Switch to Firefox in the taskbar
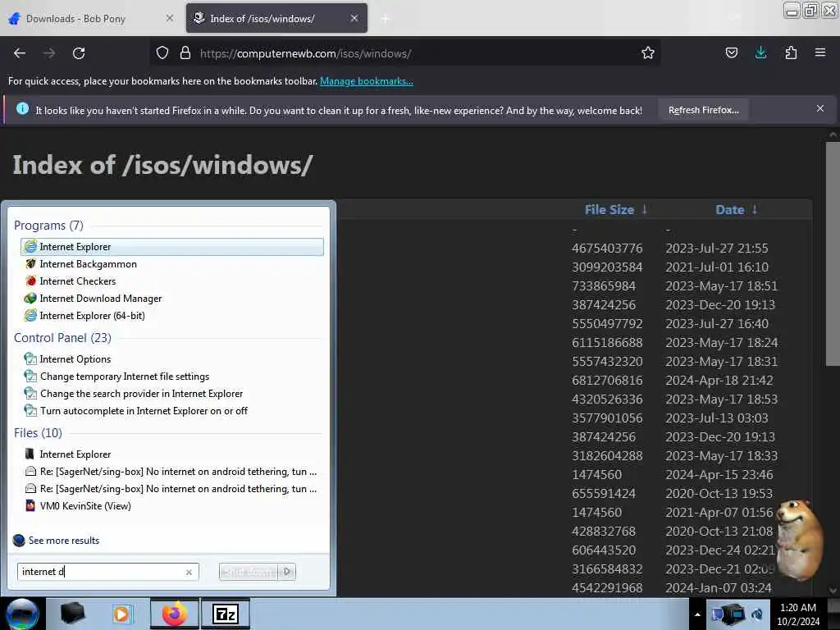The height and width of the screenshot is (630, 840). [174, 614]
